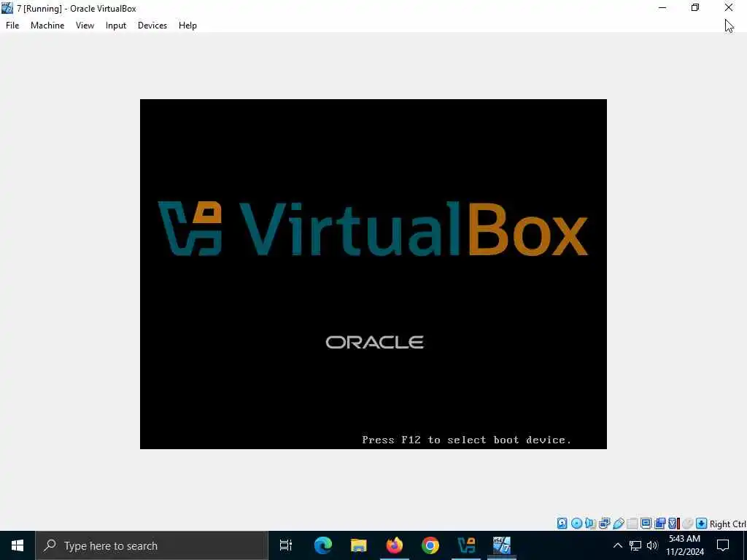Click the keyboard capture arrow icon
Screen dimensions: 747x560
[x=701, y=524]
